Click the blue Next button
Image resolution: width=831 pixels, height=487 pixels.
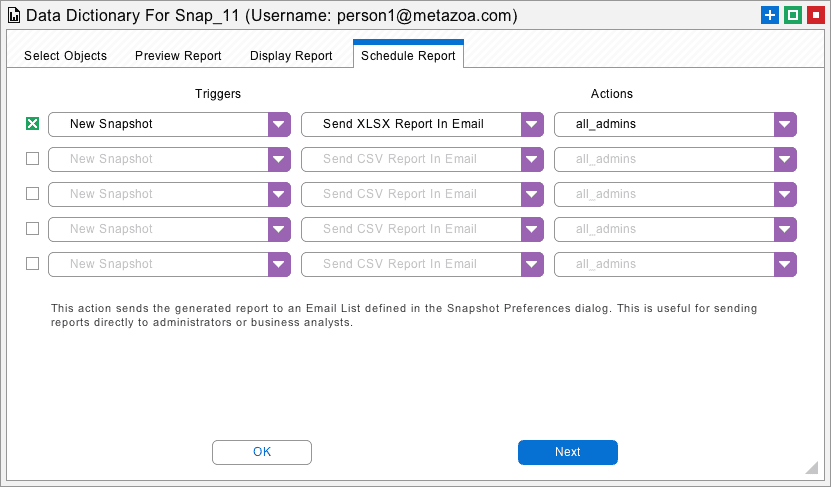click(x=568, y=452)
